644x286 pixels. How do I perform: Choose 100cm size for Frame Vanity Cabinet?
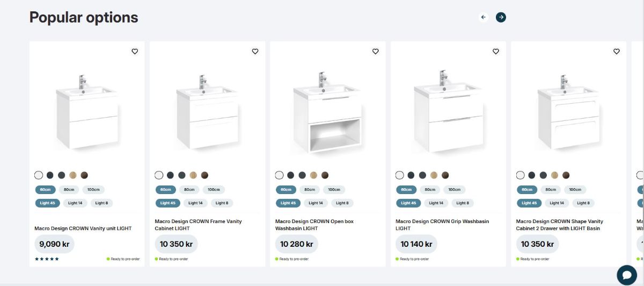coord(214,190)
